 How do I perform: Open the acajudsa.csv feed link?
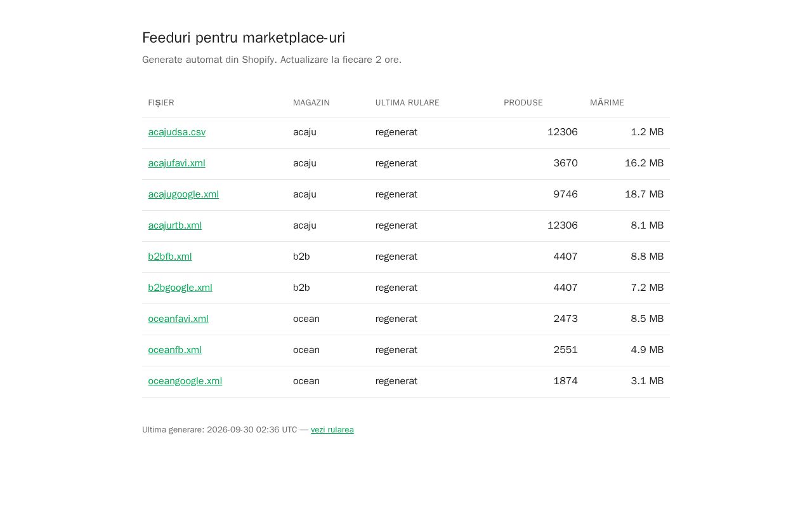(x=177, y=132)
